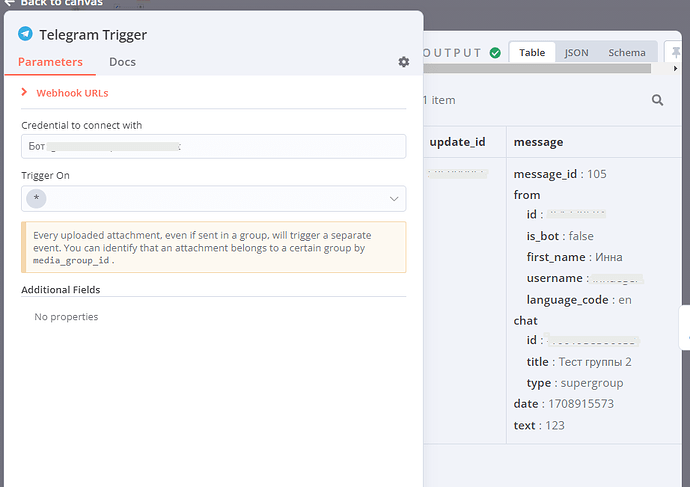Open the Credential to connect with field
Image resolution: width=690 pixels, height=487 pixels.
coord(213,146)
